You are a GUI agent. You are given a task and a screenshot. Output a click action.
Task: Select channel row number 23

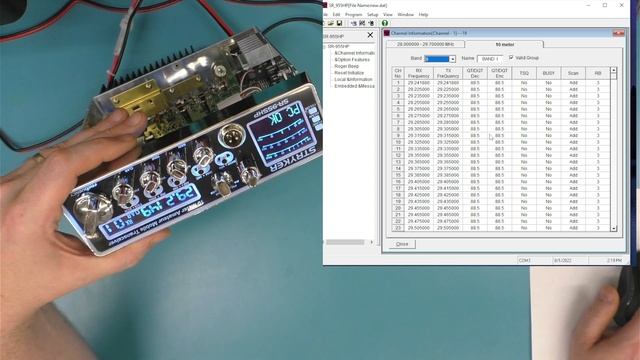click(x=398, y=228)
